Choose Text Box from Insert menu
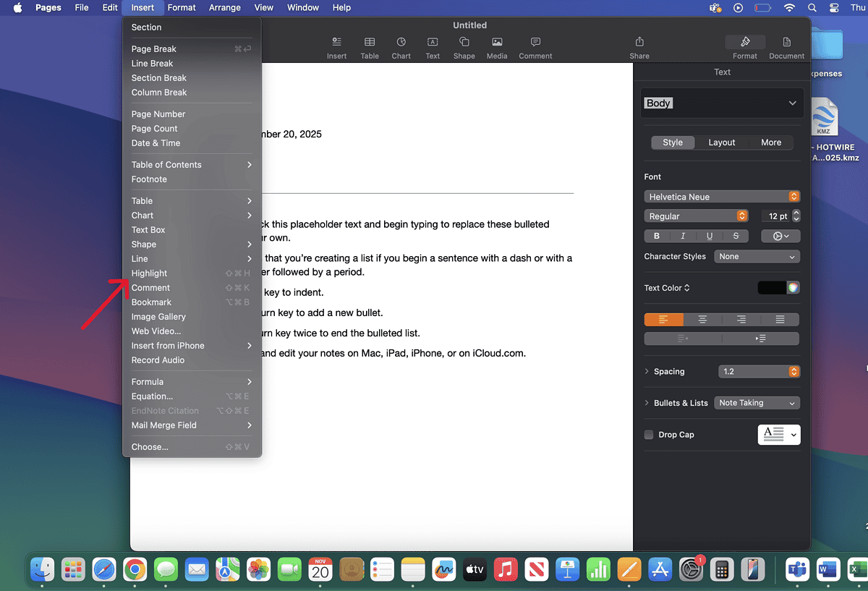 click(192, 230)
